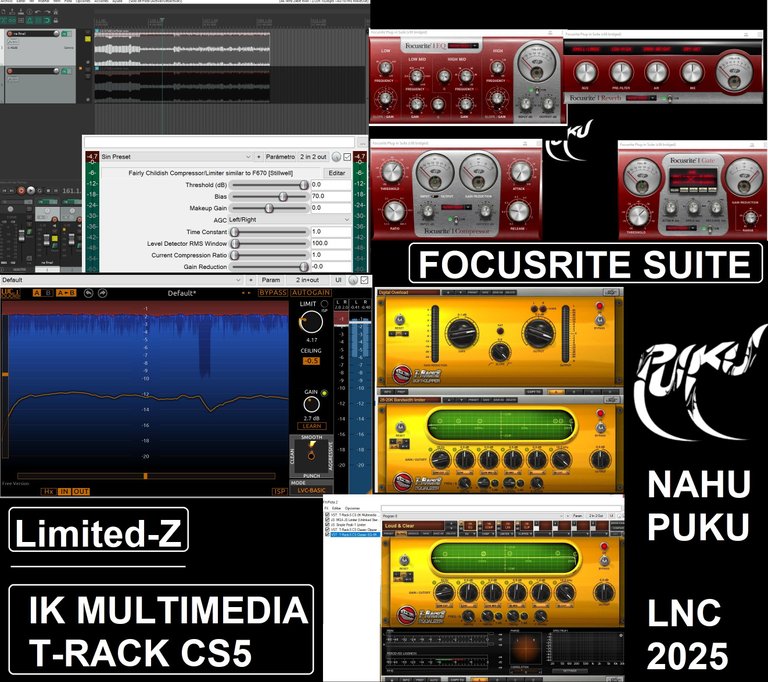Toggle the ISP indicator next to LIMIT
The image size is (768, 682).
(x=324, y=304)
